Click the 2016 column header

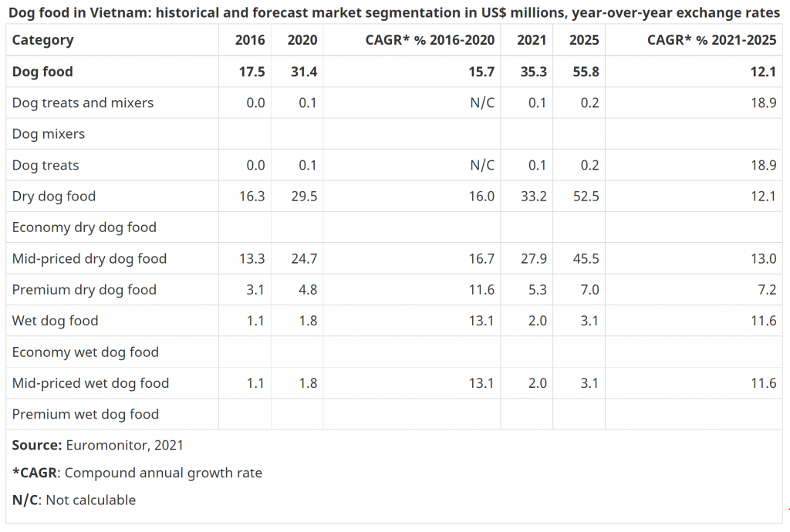point(250,40)
